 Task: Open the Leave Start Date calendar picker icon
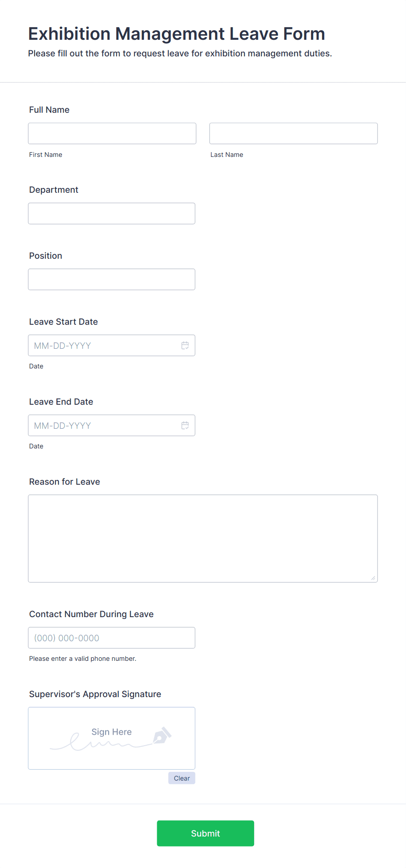(185, 345)
